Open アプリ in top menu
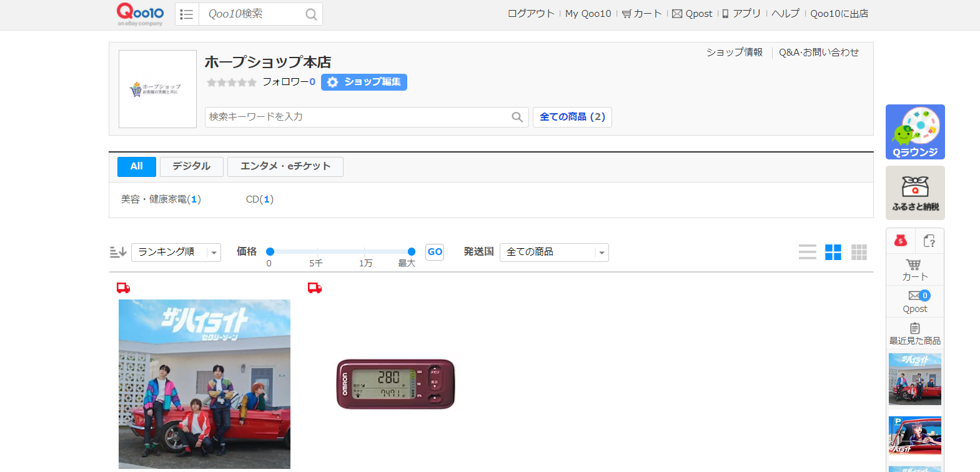Screen dimensions: 980x472 [741, 14]
